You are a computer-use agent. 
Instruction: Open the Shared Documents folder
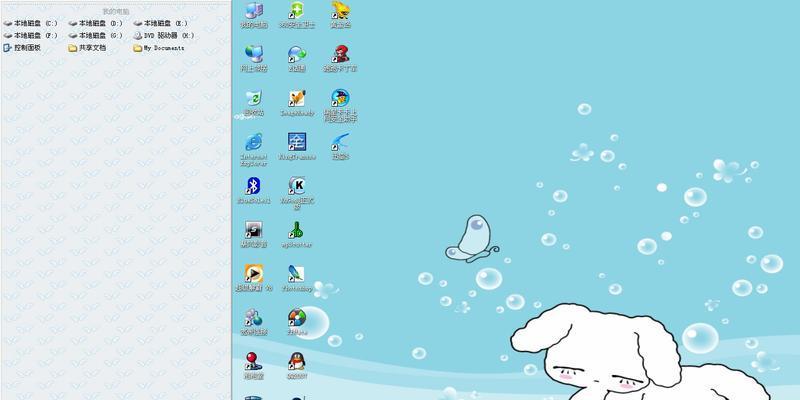[x=87, y=48]
